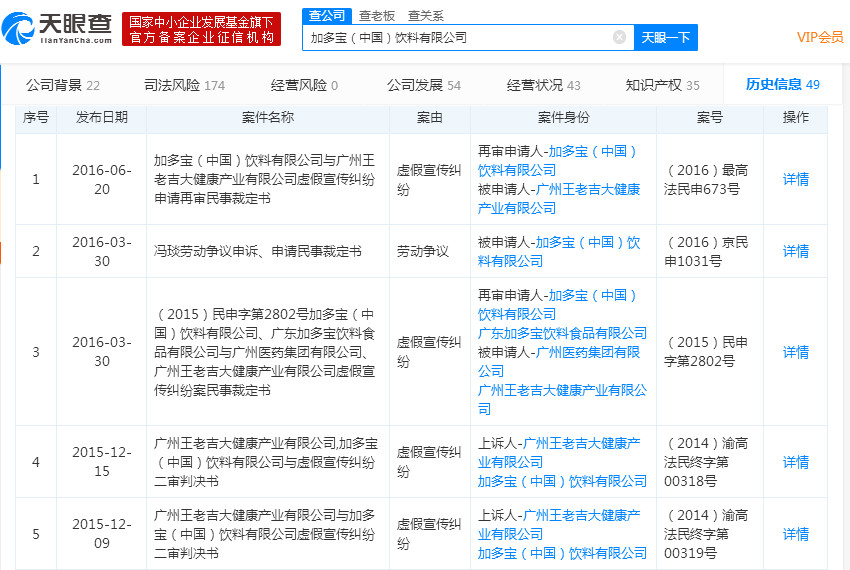Click 加多宝(中国)饮料有限公司 link in row 2
The width and height of the screenshot is (850, 570).
point(559,252)
